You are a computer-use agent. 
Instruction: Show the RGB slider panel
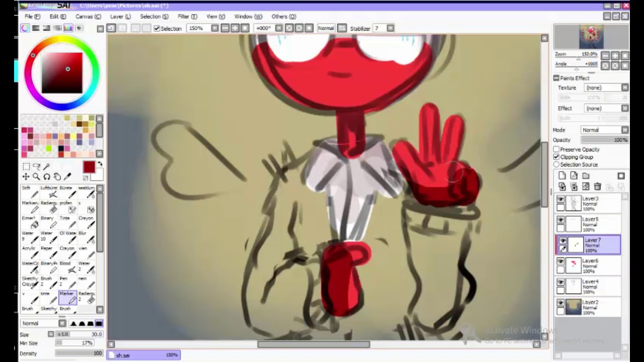click(x=36, y=28)
